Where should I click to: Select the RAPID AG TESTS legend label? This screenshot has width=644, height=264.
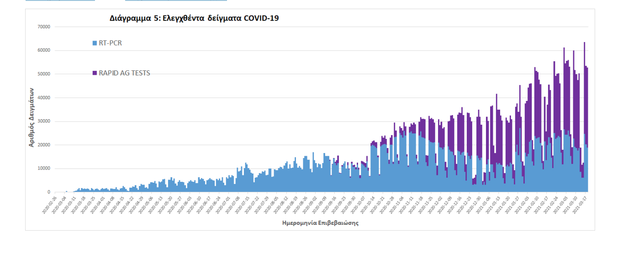pos(124,73)
